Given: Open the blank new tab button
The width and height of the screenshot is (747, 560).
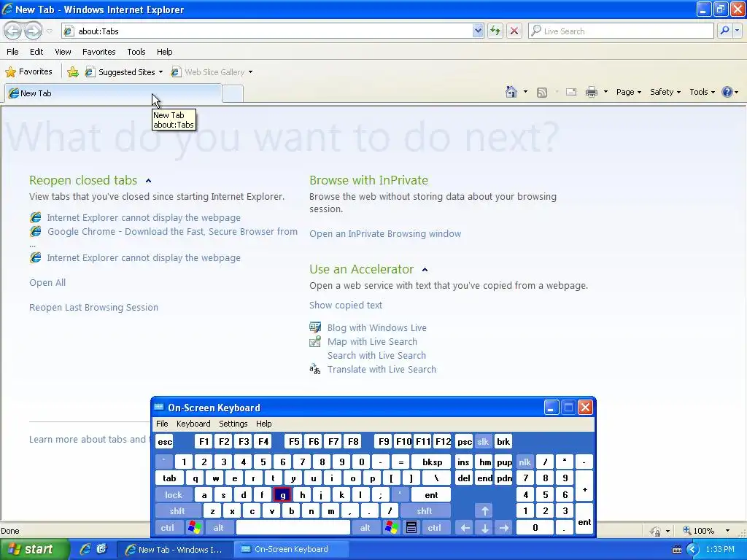Looking at the screenshot, I should (233, 94).
